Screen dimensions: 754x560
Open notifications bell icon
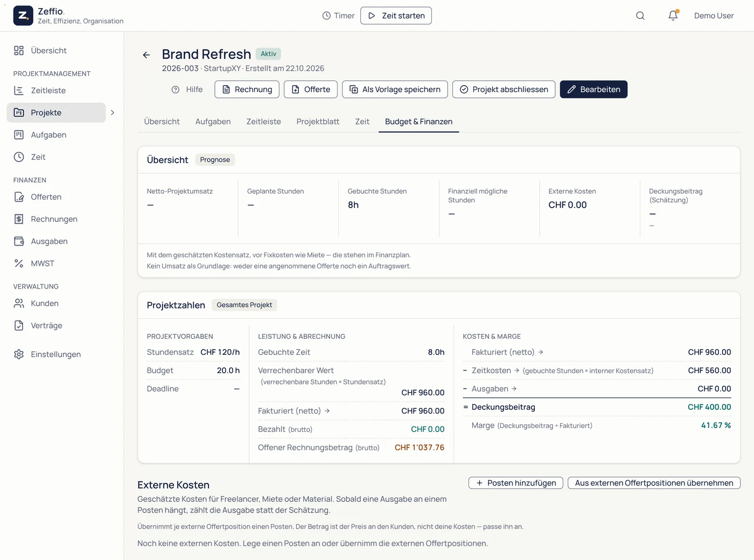(x=673, y=16)
